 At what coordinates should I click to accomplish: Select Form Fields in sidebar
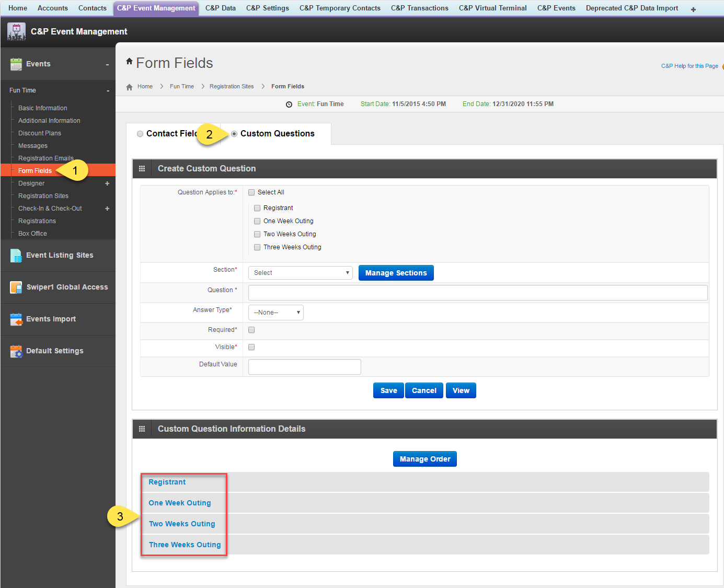[x=35, y=171]
